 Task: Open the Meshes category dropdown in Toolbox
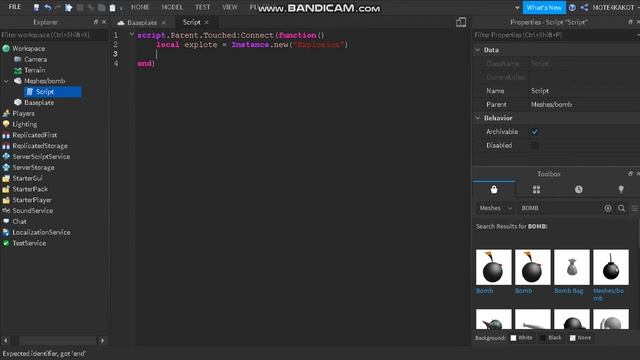(x=495, y=208)
